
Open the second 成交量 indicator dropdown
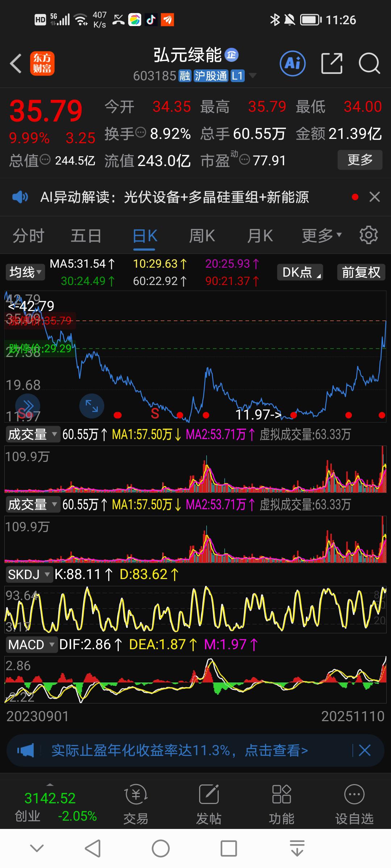coord(33,504)
